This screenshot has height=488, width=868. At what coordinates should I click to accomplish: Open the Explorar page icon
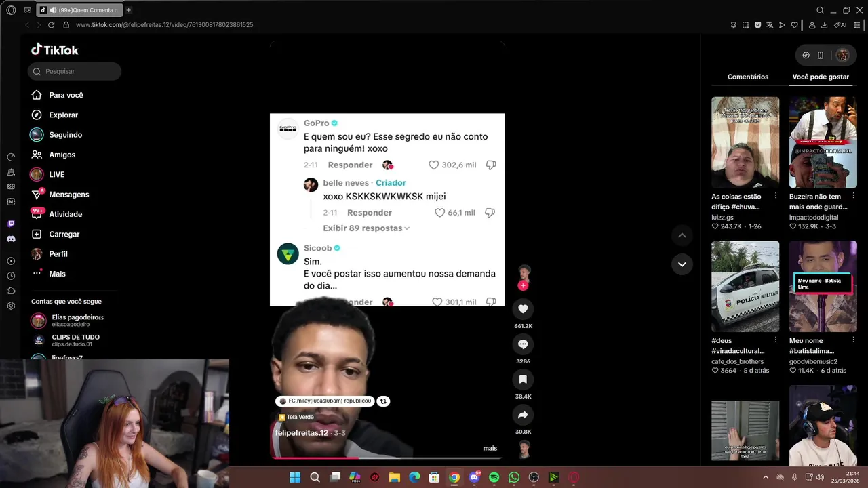click(37, 115)
